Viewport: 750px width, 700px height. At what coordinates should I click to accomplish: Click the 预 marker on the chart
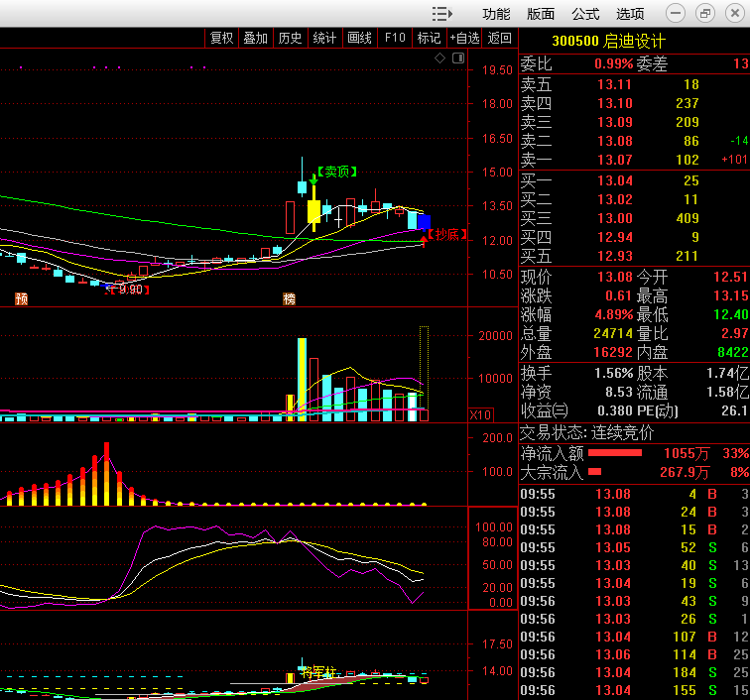pos(21,298)
